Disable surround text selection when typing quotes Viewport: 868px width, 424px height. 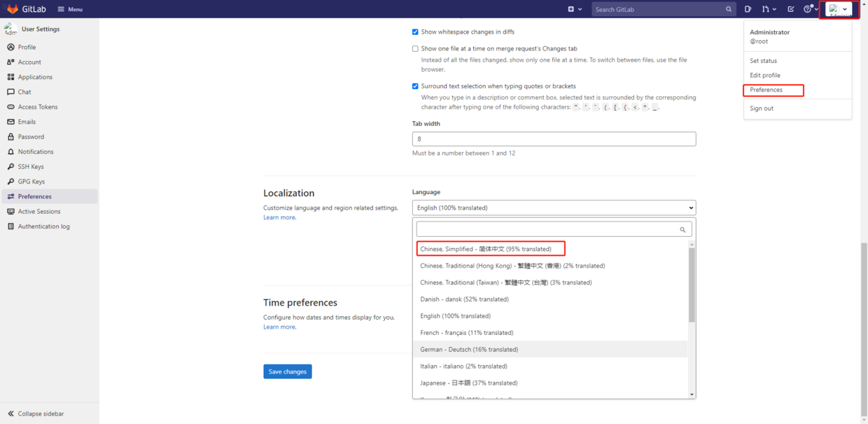(x=416, y=86)
